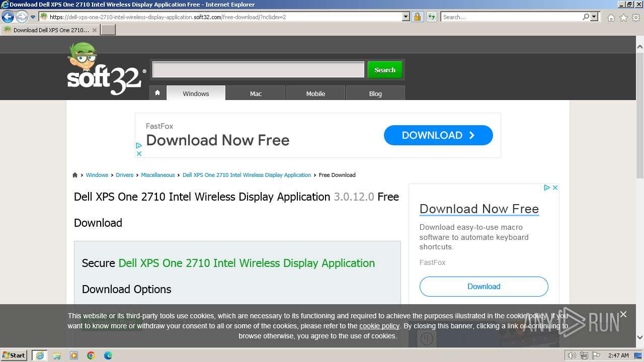Viewport: 644px width, 362px height.
Task: Close the banner ad with the X icon
Action: pos(139,153)
